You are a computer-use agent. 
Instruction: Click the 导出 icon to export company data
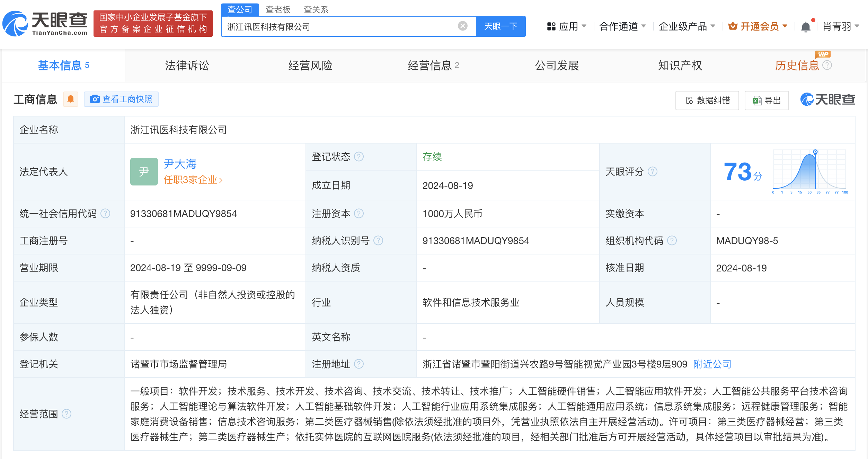767,100
